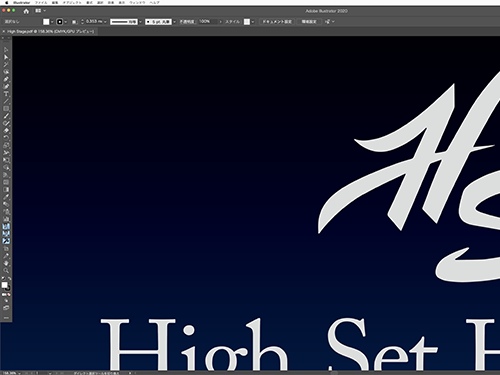Select the Blend tool
Viewport: 500px width, 375px height.
[6, 204]
